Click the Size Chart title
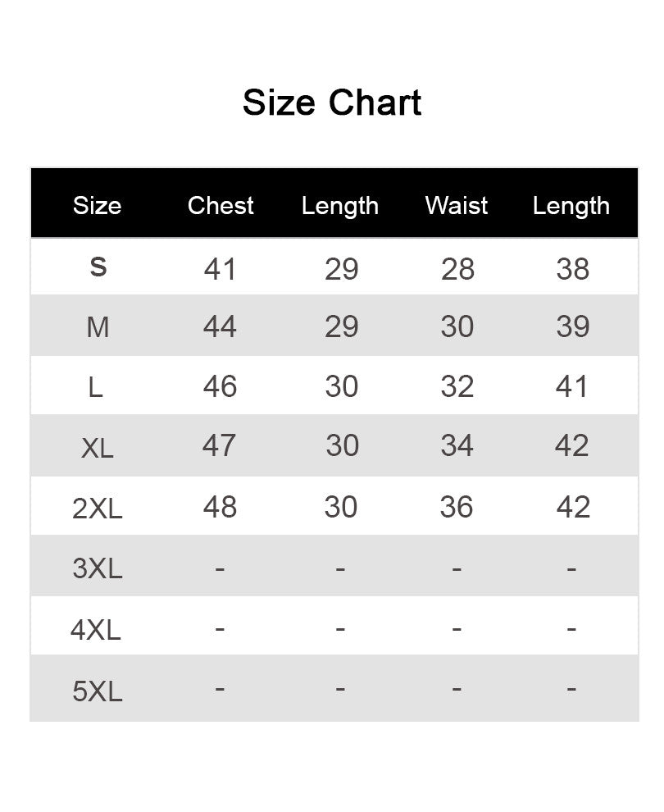 pos(332,102)
